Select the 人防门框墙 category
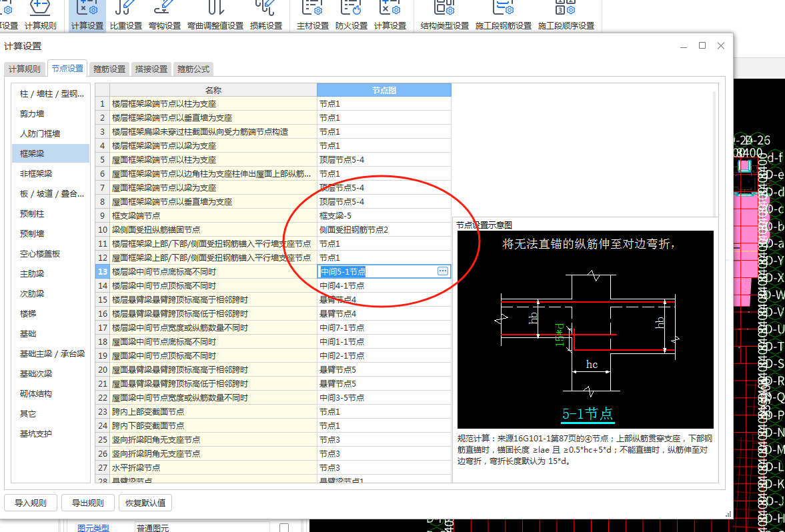Image resolution: width=785 pixels, height=532 pixels. tap(51, 133)
